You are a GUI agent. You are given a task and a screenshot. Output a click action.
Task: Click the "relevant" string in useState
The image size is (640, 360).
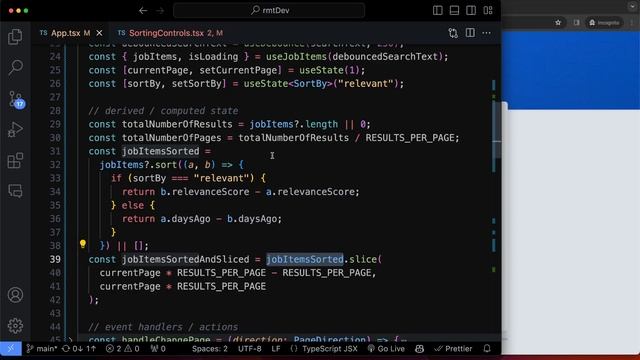click(x=366, y=84)
